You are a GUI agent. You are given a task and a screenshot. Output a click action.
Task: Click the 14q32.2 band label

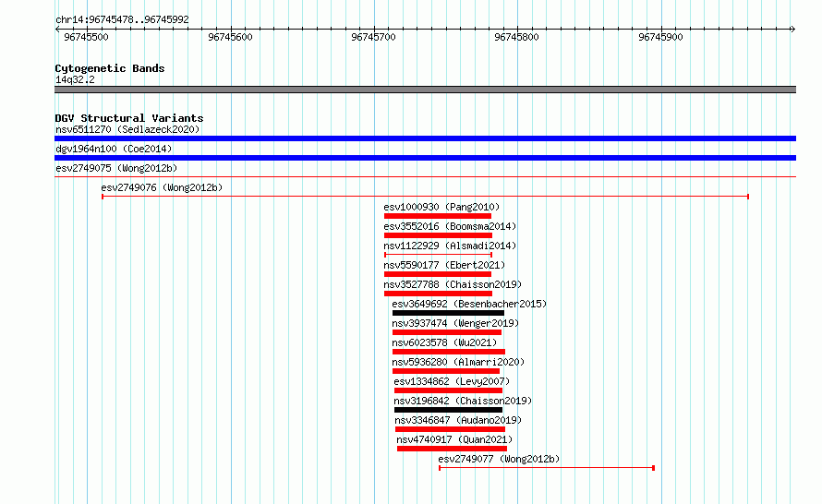[75, 79]
